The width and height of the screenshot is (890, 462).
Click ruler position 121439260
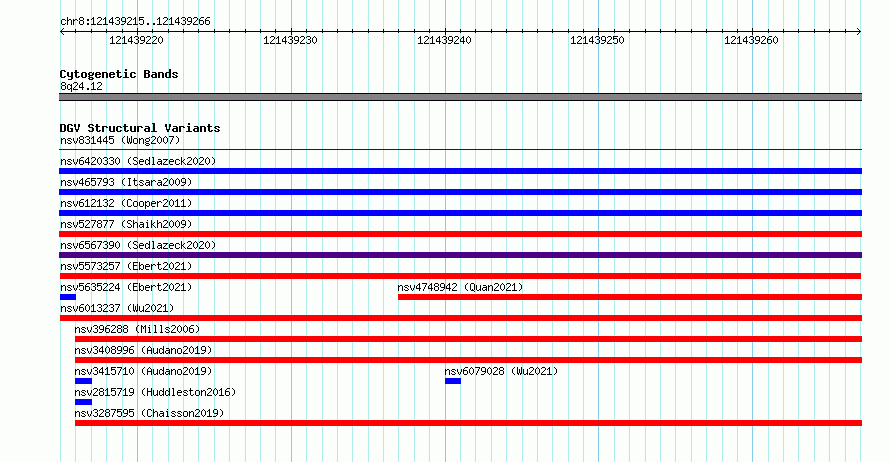[x=751, y=40]
